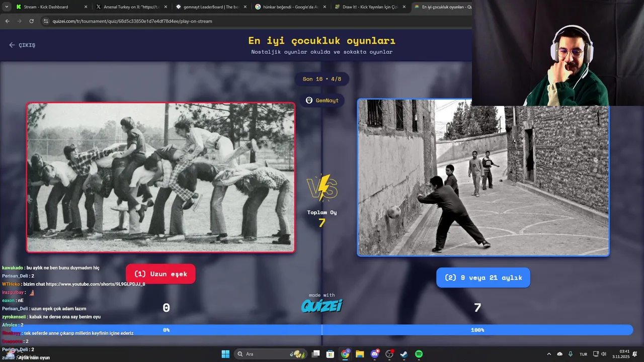The image size is (644, 362).
Task: Vote with the (2) 9 veya 21 aylık button
Action: click(x=483, y=278)
